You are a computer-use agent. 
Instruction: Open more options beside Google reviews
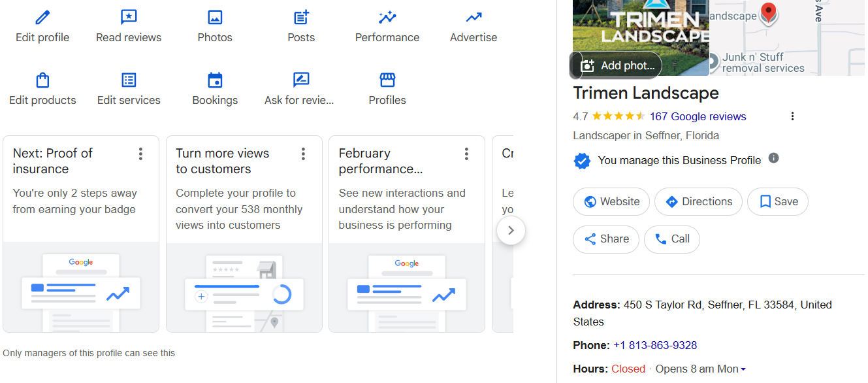[792, 116]
